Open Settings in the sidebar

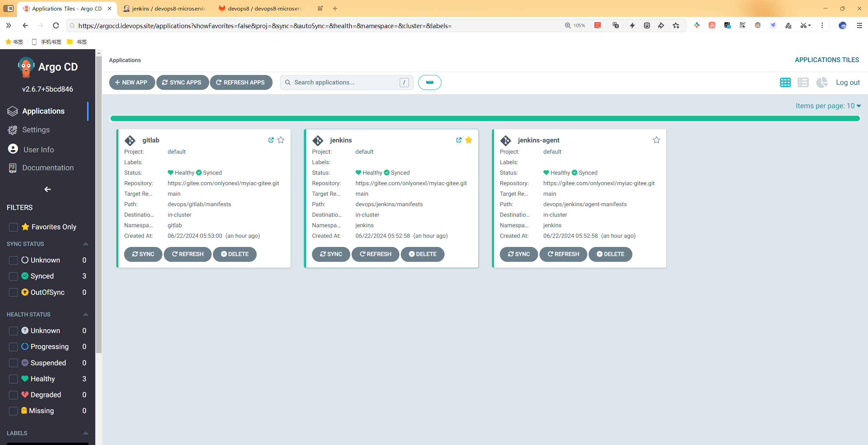36,130
